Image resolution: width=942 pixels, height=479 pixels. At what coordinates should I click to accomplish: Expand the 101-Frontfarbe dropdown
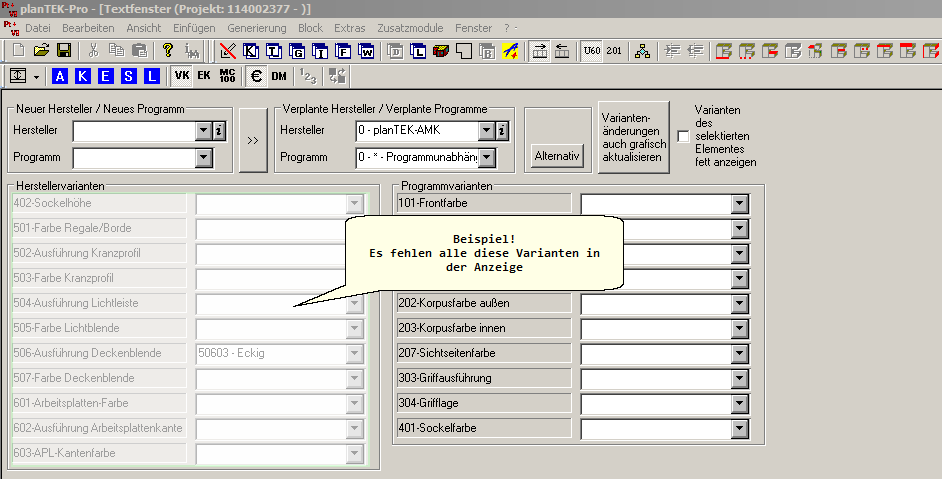point(740,204)
